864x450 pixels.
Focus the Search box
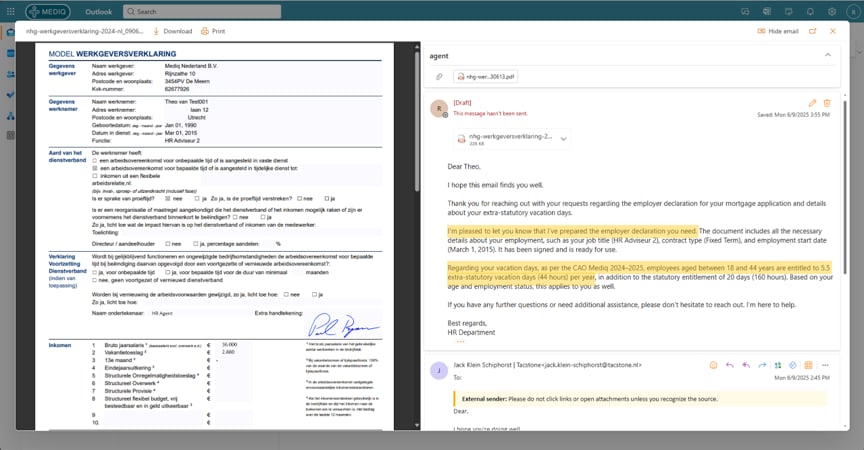pos(202,11)
